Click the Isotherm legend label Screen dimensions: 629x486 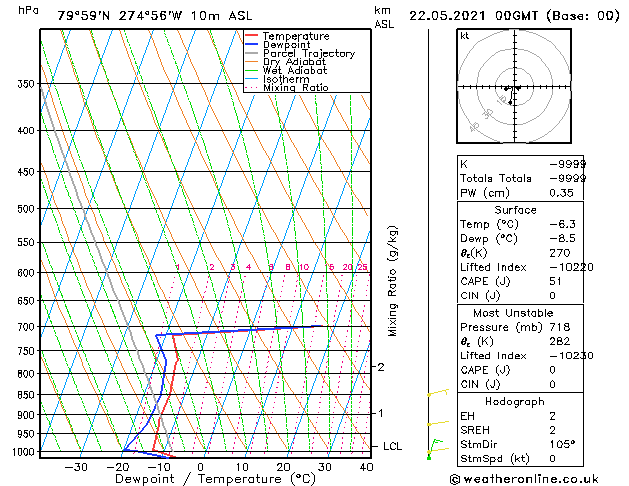click(x=286, y=79)
